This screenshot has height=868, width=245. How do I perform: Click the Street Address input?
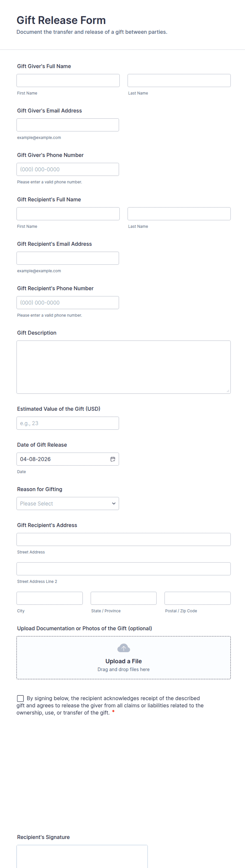point(123,540)
